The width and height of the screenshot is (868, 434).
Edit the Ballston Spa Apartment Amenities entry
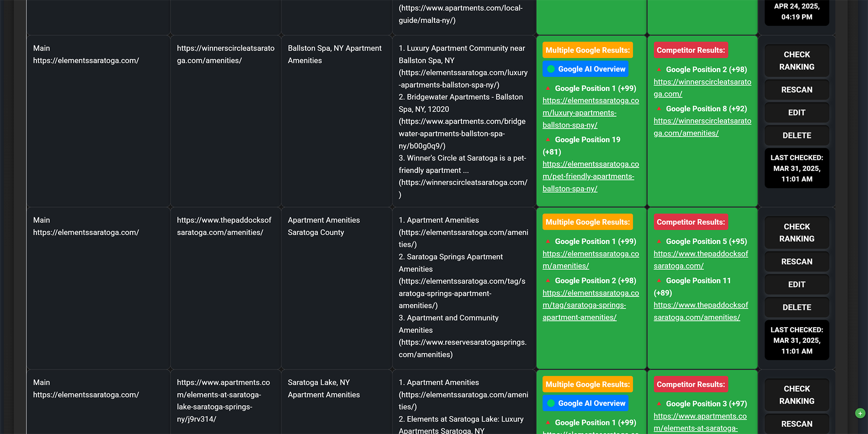796,112
